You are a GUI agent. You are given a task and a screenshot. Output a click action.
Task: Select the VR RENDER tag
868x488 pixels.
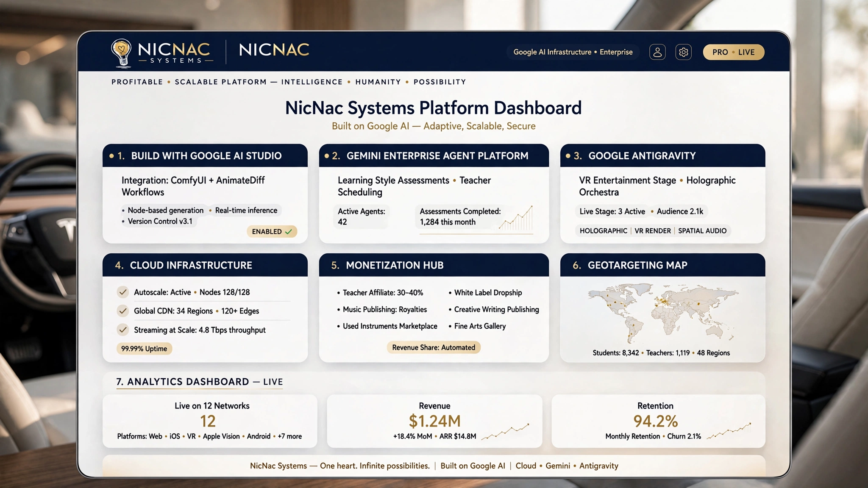click(653, 231)
